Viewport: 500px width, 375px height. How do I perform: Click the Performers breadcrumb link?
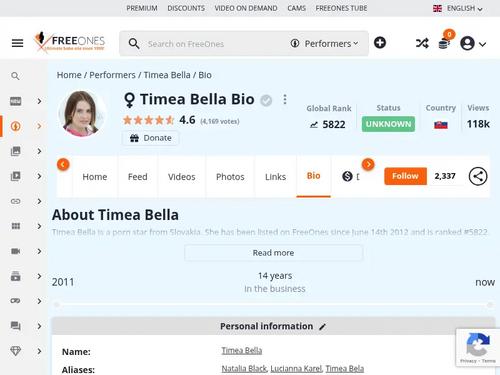pyautogui.click(x=112, y=75)
